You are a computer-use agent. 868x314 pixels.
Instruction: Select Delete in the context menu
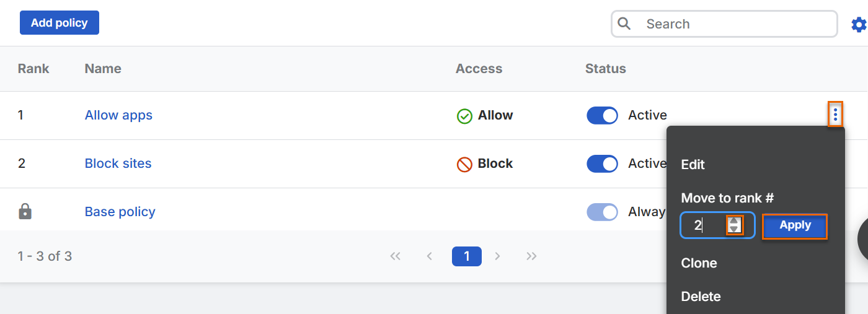point(701,297)
